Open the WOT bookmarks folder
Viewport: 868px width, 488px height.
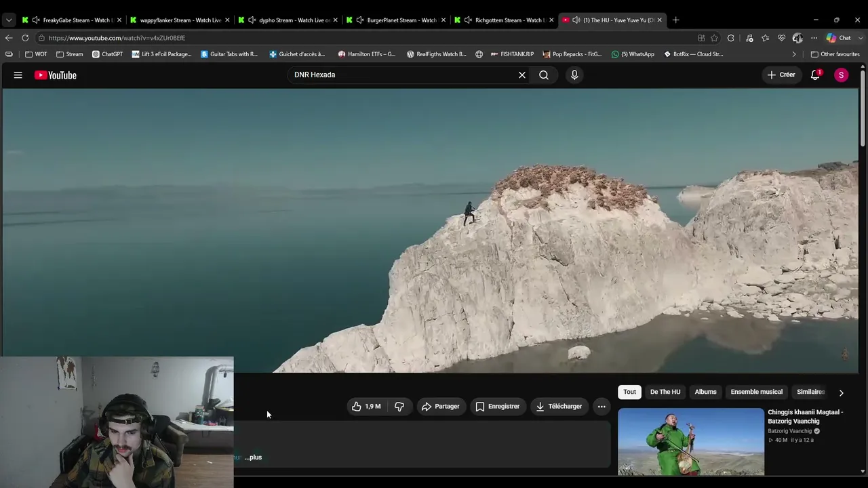pyautogui.click(x=37, y=54)
